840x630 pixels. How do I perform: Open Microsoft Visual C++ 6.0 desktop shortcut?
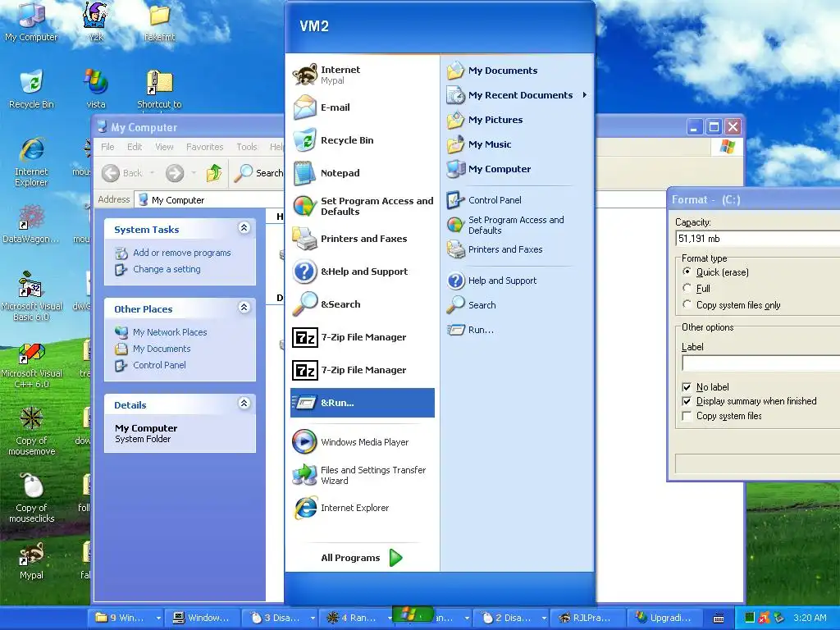(32, 365)
